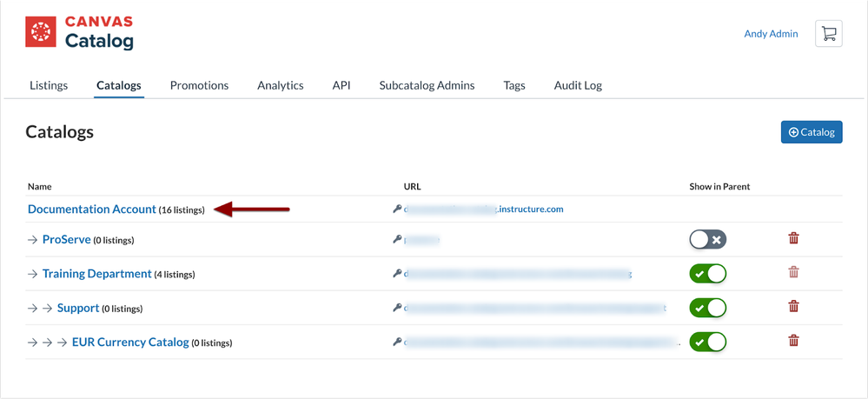This screenshot has height=399, width=868.
Task: Select the Catalogs tab
Action: (x=119, y=85)
